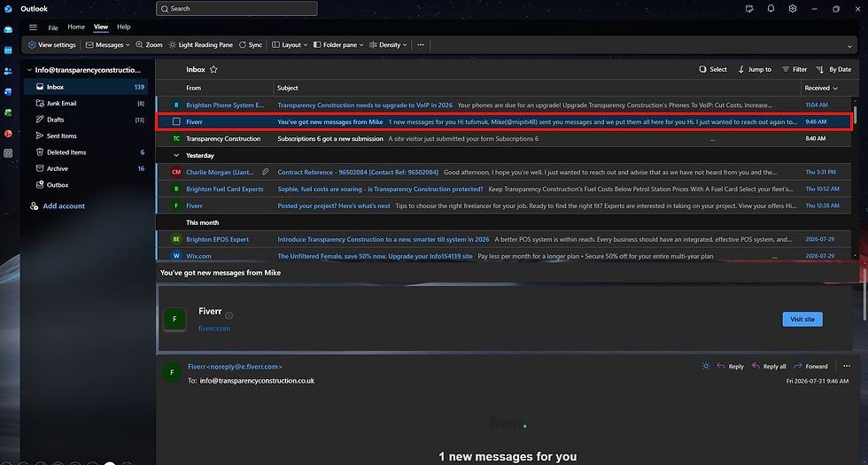
Task: Open More apps grid in left rail
Action: [8, 153]
